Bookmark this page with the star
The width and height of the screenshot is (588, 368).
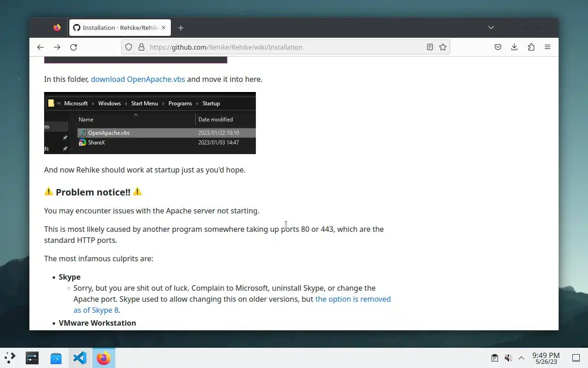tap(443, 47)
